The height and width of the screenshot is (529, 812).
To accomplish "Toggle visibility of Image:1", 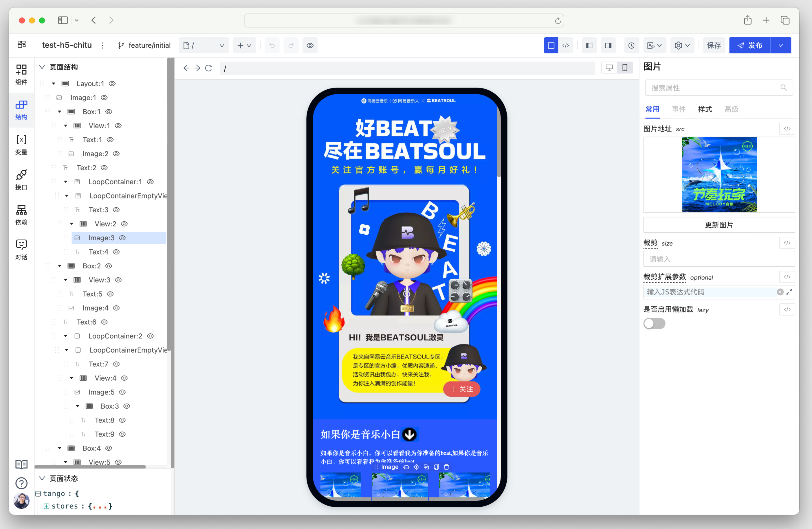I will [x=105, y=97].
